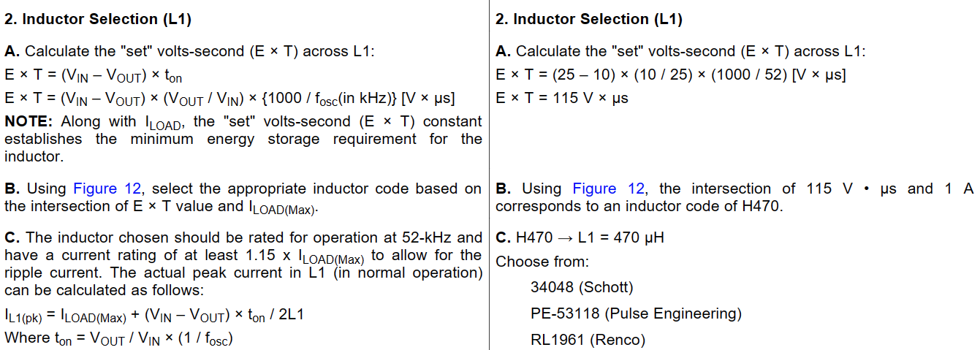Click the "H470 → L1 = 470 µH" line
The image size is (980, 350).
pos(579,237)
